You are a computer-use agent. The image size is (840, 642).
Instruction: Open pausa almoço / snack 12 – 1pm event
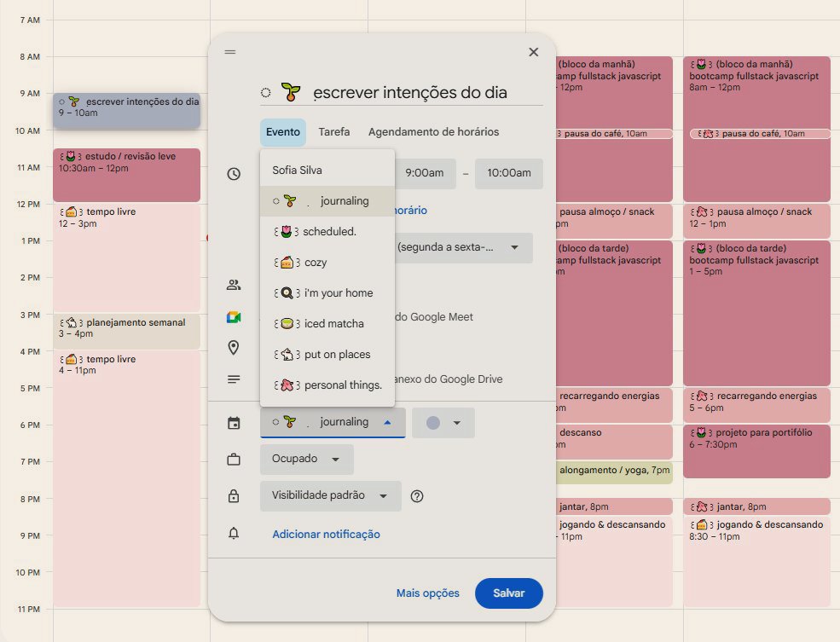pos(756,221)
